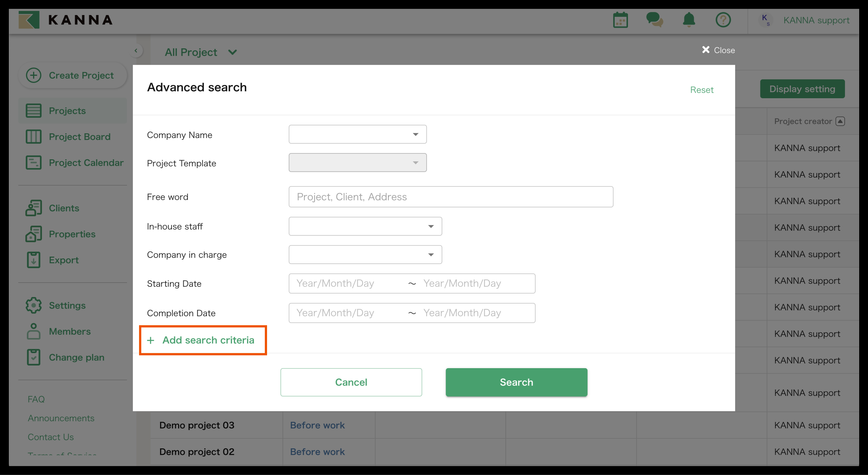Image resolution: width=868 pixels, height=475 pixels.
Task: Open the calendar icon in header
Action: (620, 20)
